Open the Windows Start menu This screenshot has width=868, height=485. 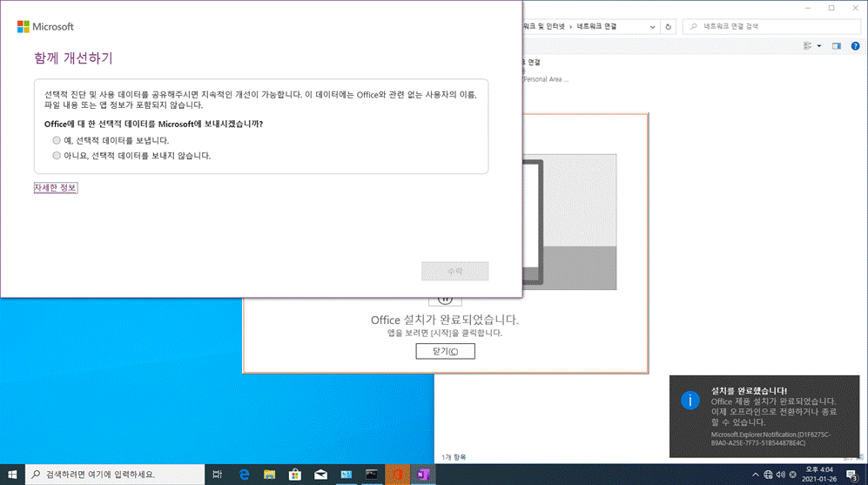click(x=12, y=475)
